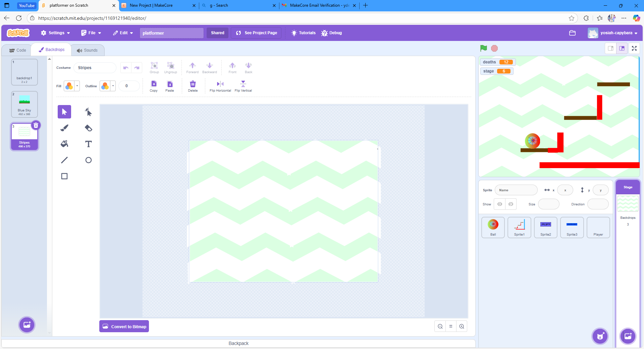Image resolution: width=644 pixels, height=349 pixels.
Task: Select the Rectangle tool
Action: click(64, 176)
